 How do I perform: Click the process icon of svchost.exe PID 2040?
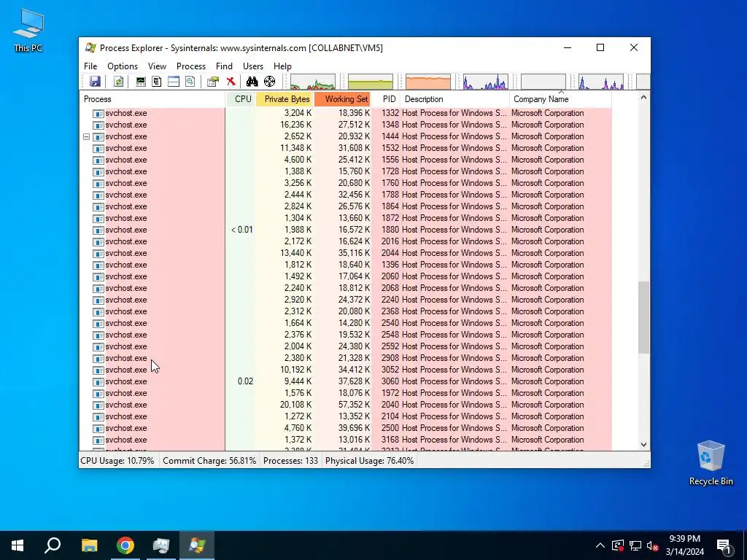point(98,405)
